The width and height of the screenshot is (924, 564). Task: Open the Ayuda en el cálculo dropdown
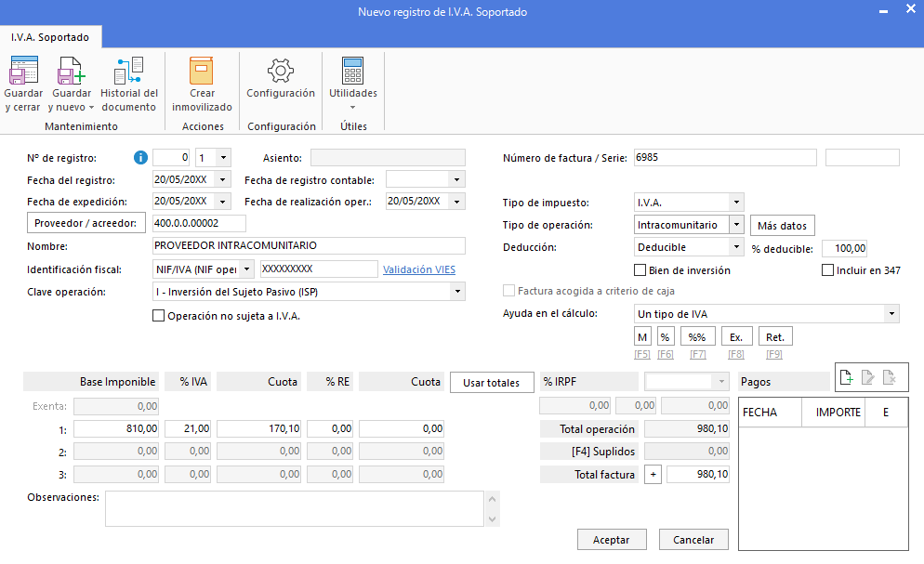(891, 314)
